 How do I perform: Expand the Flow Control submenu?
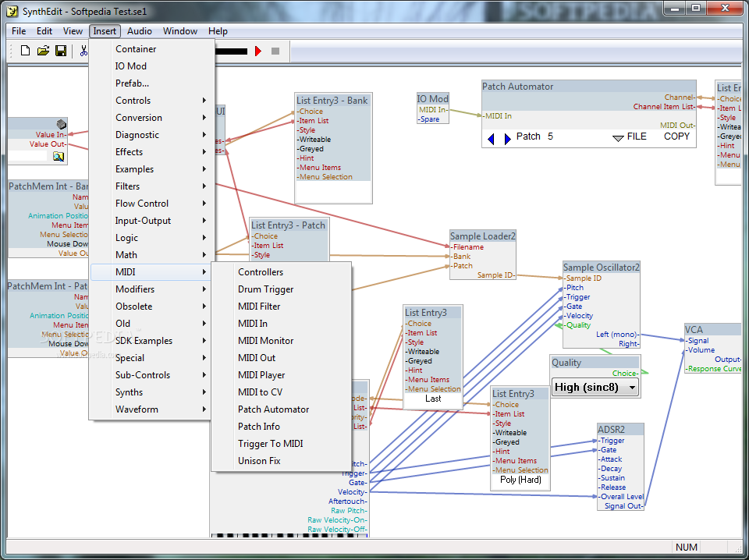click(151, 204)
